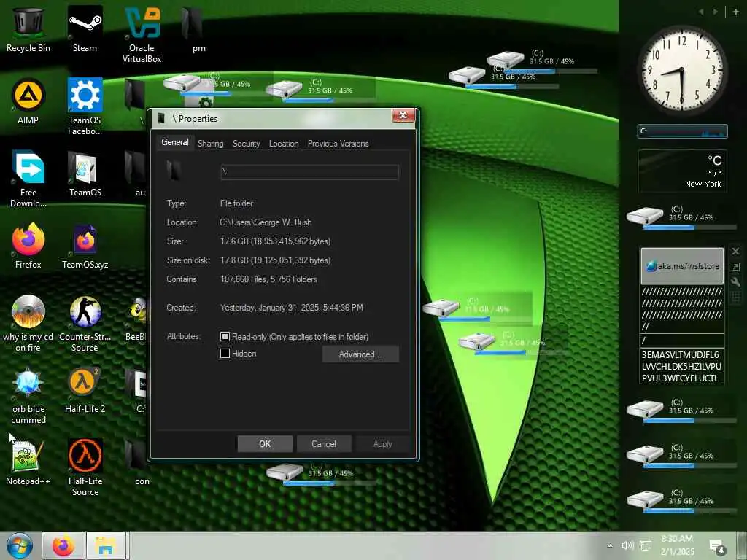Launch Free Download Manager icon
The height and width of the screenshot is (560, 747).
(x=28, y=179)
